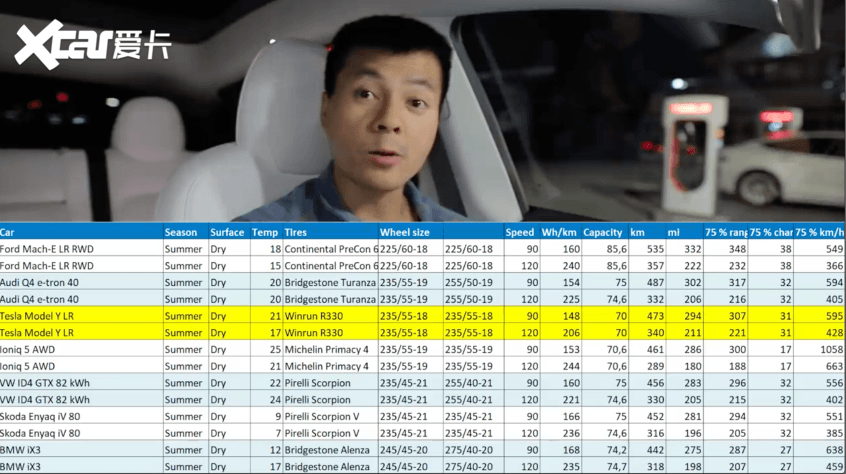Click the km/h value 595 in highlighted row
Viewport: 846px width, 474px height.
[834, 316]
